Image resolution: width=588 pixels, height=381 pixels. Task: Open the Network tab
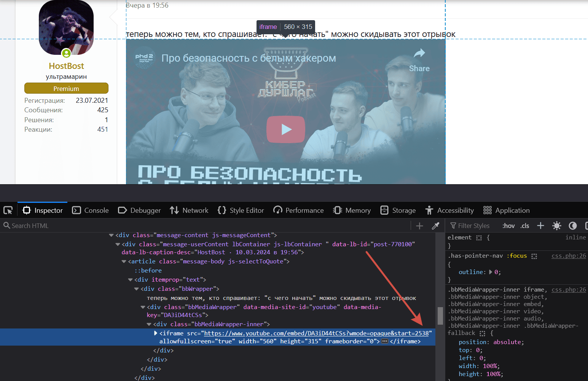click(189, 210)
